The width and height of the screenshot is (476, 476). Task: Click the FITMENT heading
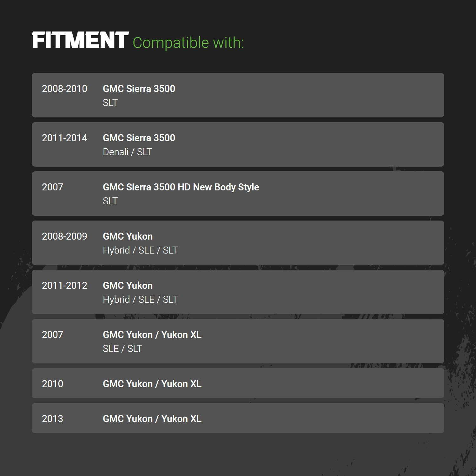pyautogui.click(x=80, y=40)
